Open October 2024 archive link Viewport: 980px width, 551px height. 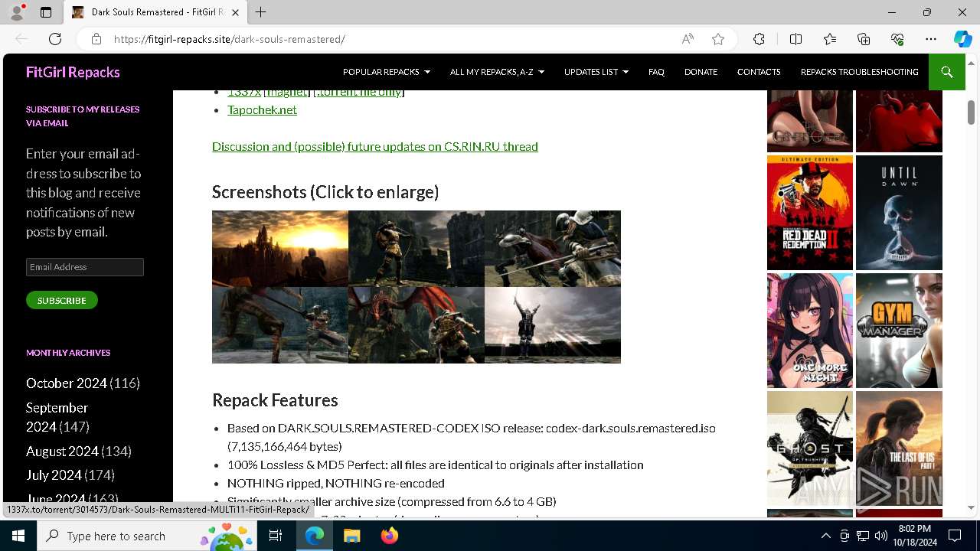pos(67,383)
